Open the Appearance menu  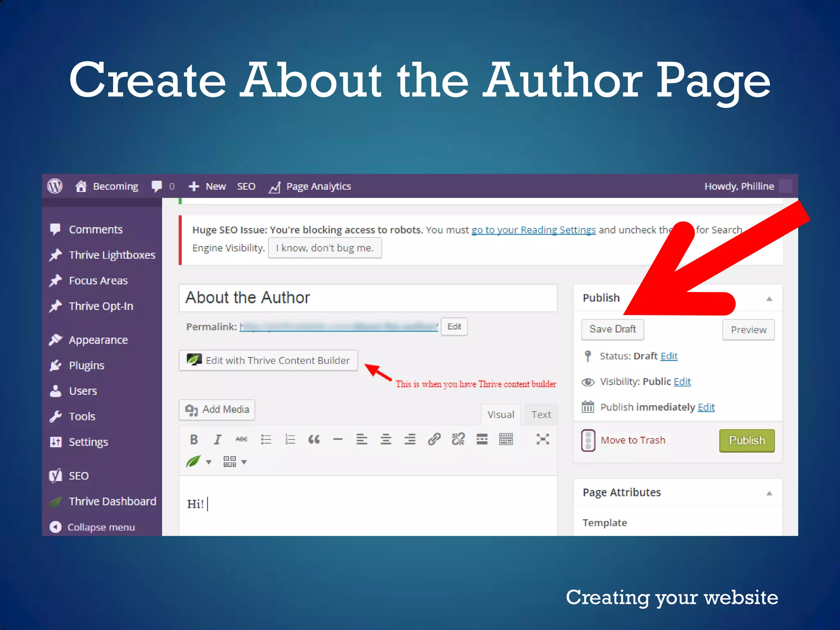tap(102, 340)
